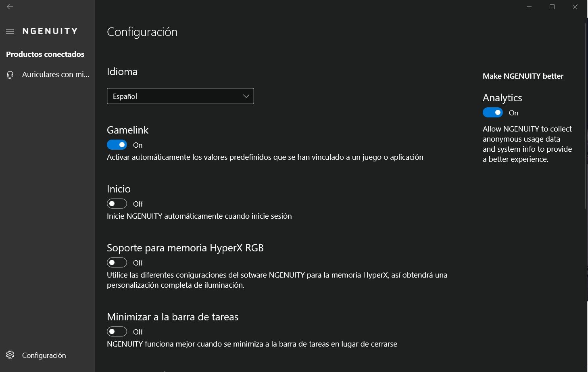Screen dimensions: 588x372
Task: Click the HyperX memory description paragraph
Action: (277, 280)
